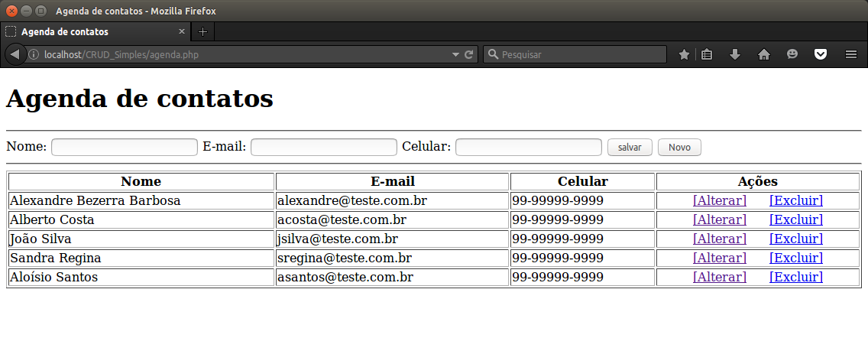Screen dimensions: 868x351
Task: Expand the URL history dropdown arrow
Action: (x=455, y=55)
